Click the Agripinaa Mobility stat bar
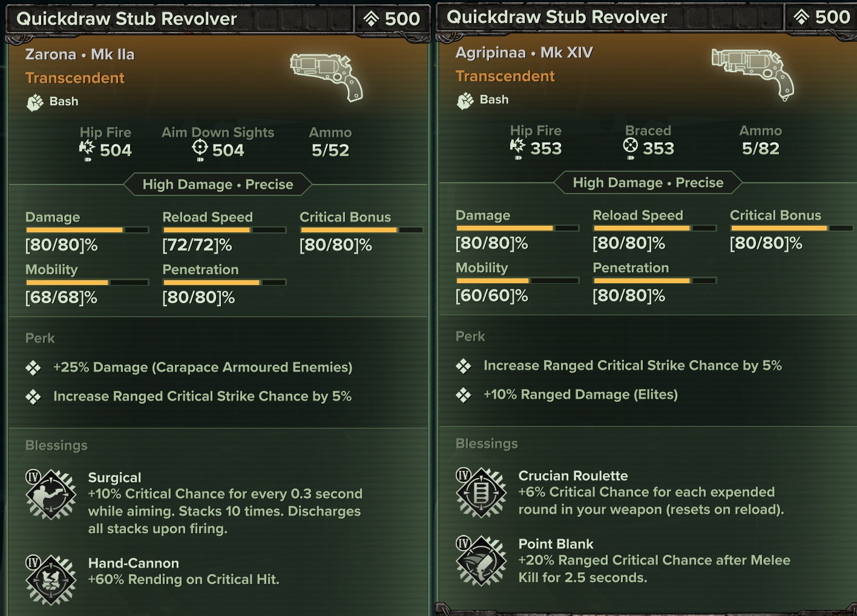Screen dimensions: 857x616 coord(517,281)
